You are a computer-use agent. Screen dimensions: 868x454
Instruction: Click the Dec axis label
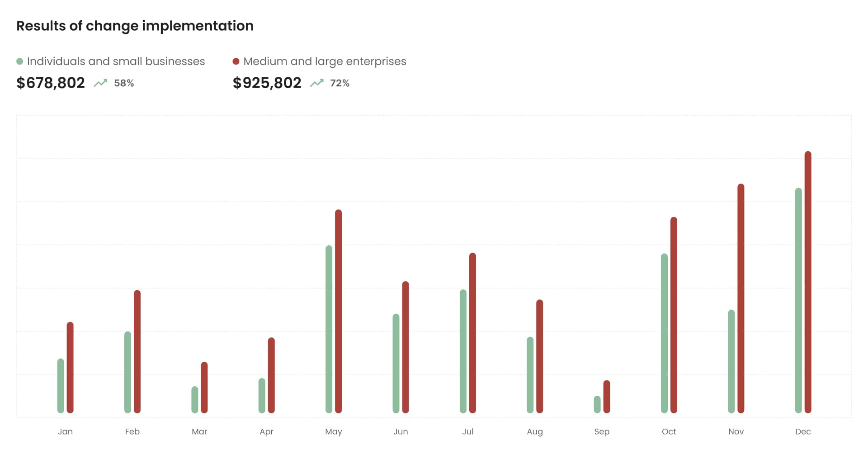(x=803, y=432)
